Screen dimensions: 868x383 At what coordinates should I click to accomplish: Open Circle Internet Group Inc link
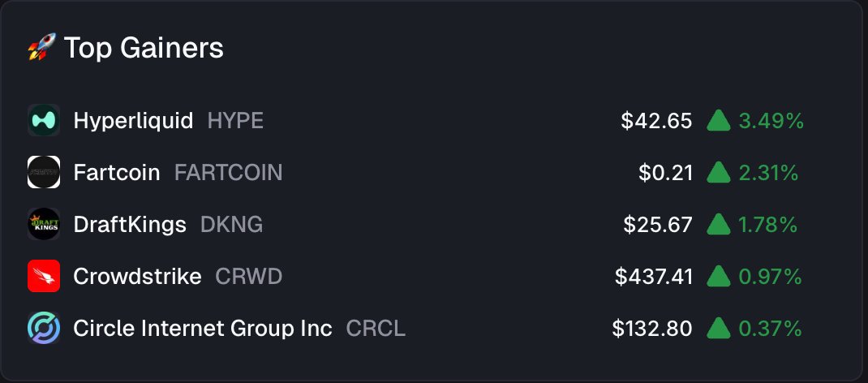(x=202, y=329)
